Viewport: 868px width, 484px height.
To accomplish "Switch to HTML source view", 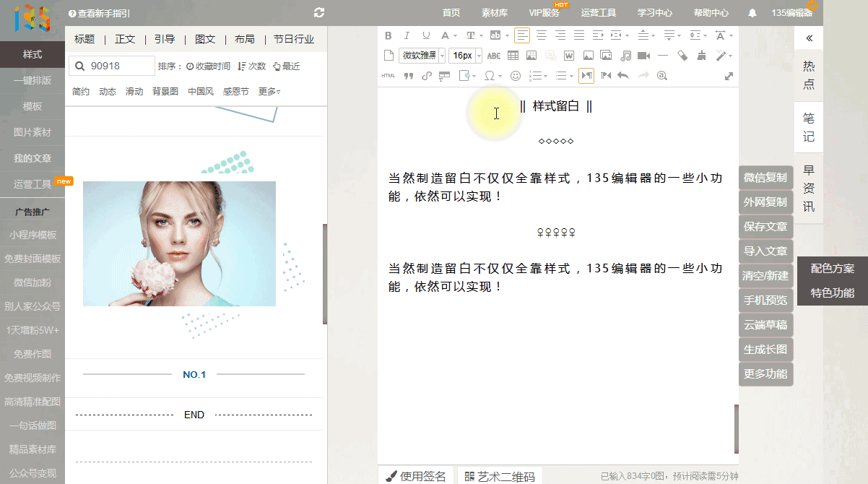I will tap(389, 75).
